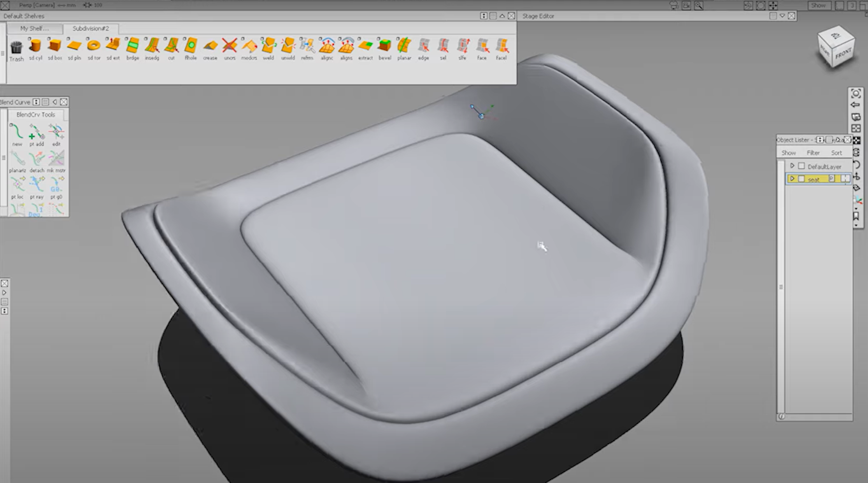Open the Sort dropdown in Object Lister

pos(836,152)
